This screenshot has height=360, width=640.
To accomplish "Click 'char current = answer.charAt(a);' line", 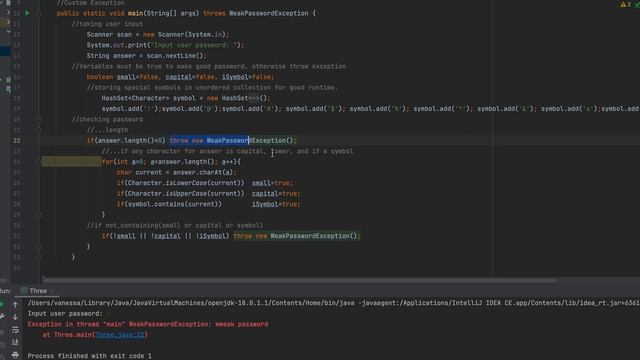I will pyautogui.click(x=176, y=172).
